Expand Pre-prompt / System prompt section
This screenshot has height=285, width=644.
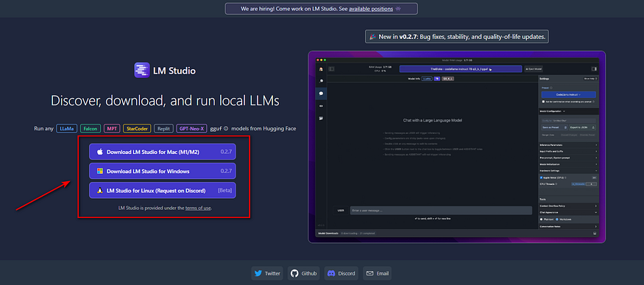tap(568, 158)
